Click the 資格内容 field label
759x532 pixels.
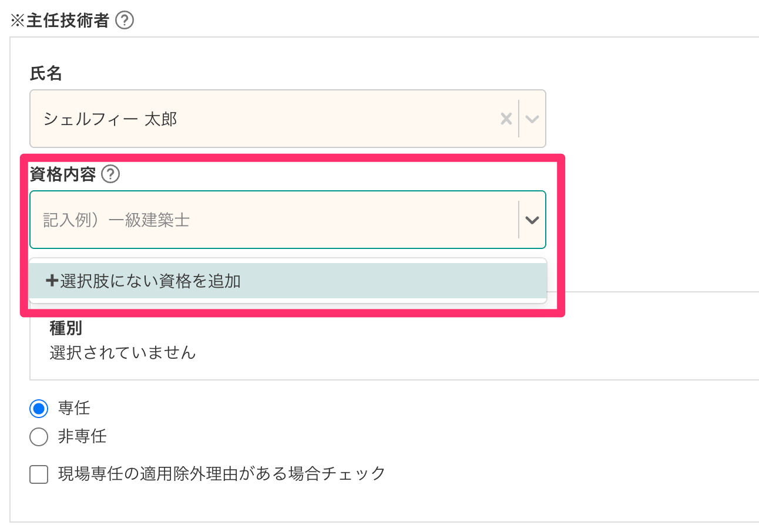click(x=62, y=174)
